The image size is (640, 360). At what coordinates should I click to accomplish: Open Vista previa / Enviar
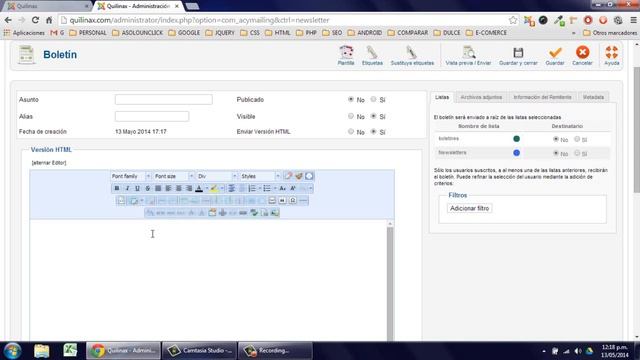click(x=468, y=56)
